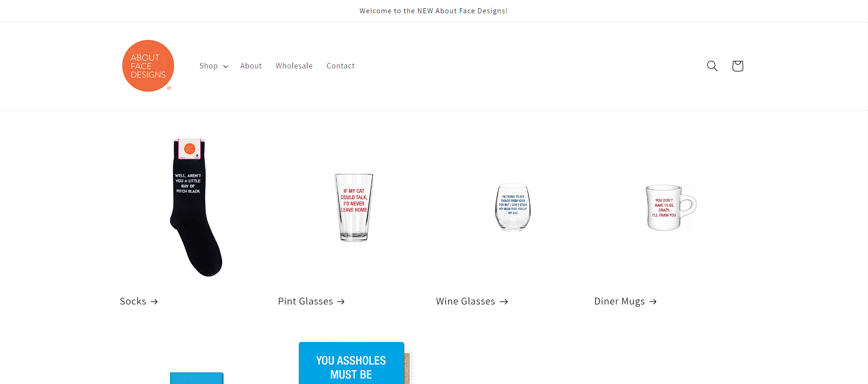This screenshot has height=384, width=868.
Task: Open the Socks collection link
Action: pyautogui.click(x=133, y=301)
